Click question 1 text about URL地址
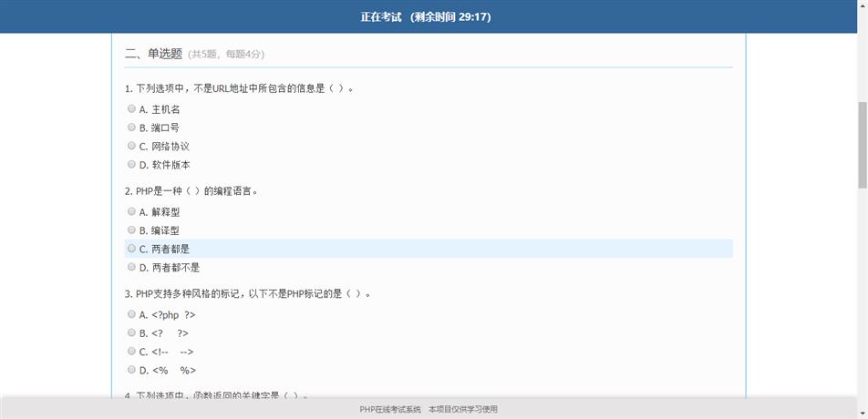 tap(237, 88)
